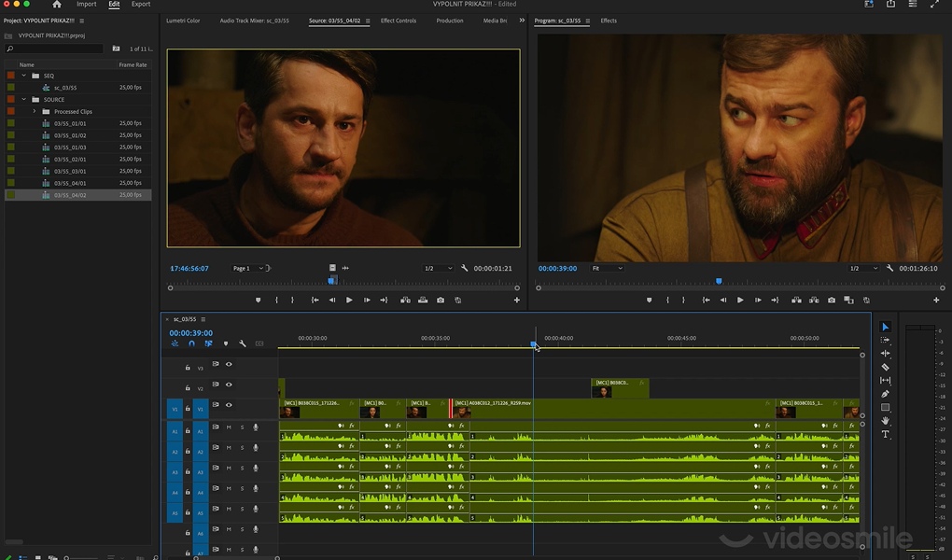
Task: Select the Track Select Forward tool
Action: pos(885,340)
